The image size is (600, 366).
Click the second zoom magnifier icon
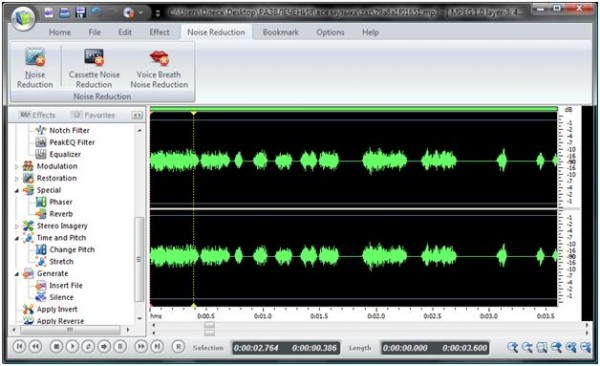(x=527, y=347)
